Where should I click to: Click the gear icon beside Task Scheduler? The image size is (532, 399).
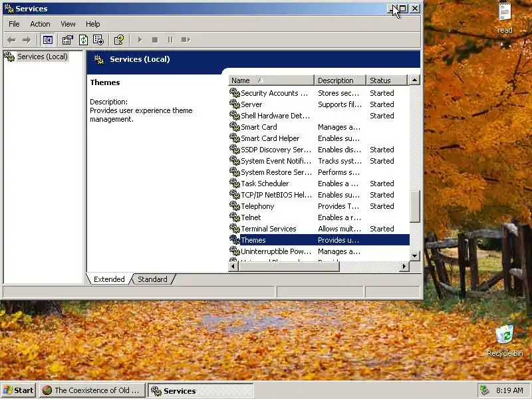coord(235,183)
